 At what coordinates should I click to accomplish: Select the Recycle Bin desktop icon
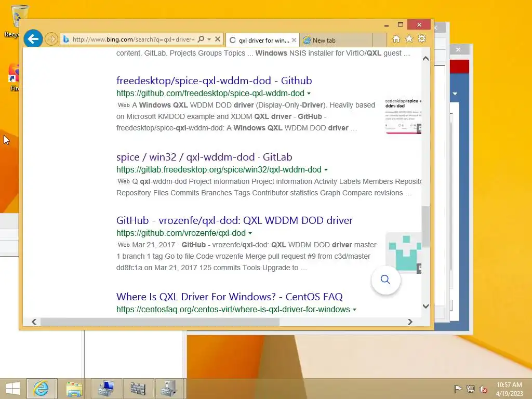[16, 21]
